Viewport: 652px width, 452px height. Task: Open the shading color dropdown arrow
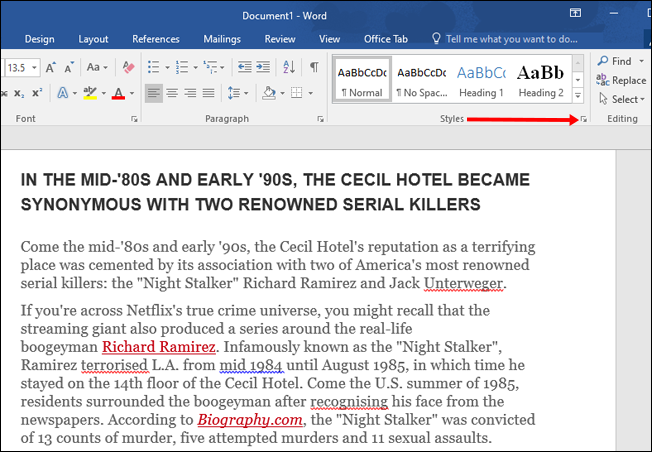(282, 94)
